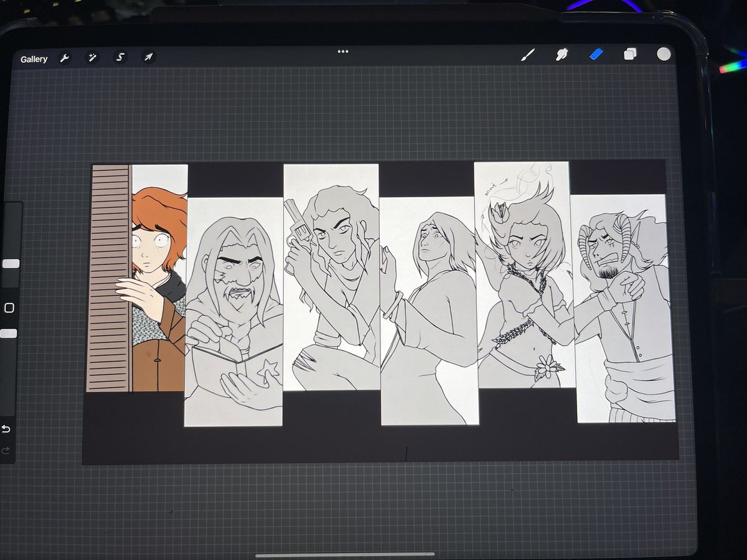The image size is (747, 560).
Task: Tap the three-dot multitasking menu
Action: pos(343,52)
